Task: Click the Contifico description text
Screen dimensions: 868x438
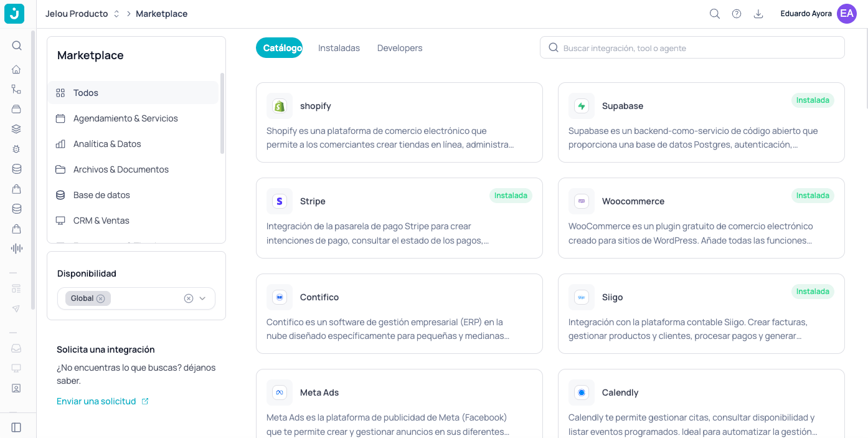Action: point(388,329)
